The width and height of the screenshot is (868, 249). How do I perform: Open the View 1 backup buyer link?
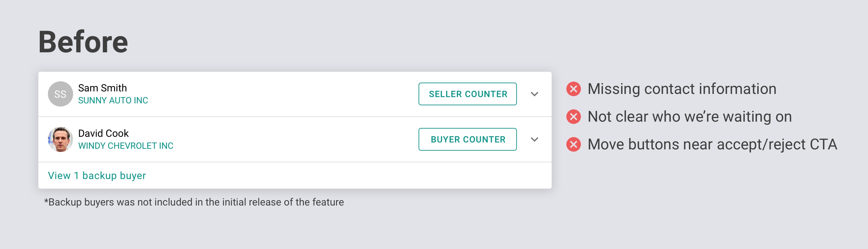97,176
